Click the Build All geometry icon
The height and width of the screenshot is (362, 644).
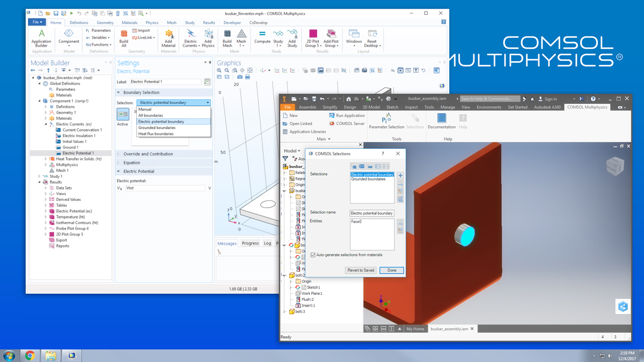pyautogui.click(x=123, y=37)
